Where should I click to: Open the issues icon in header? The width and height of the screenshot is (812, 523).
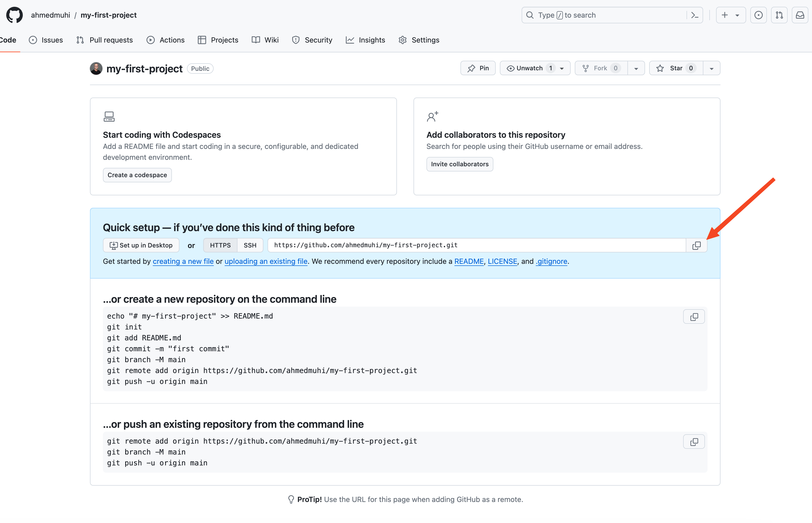[758, 15]
